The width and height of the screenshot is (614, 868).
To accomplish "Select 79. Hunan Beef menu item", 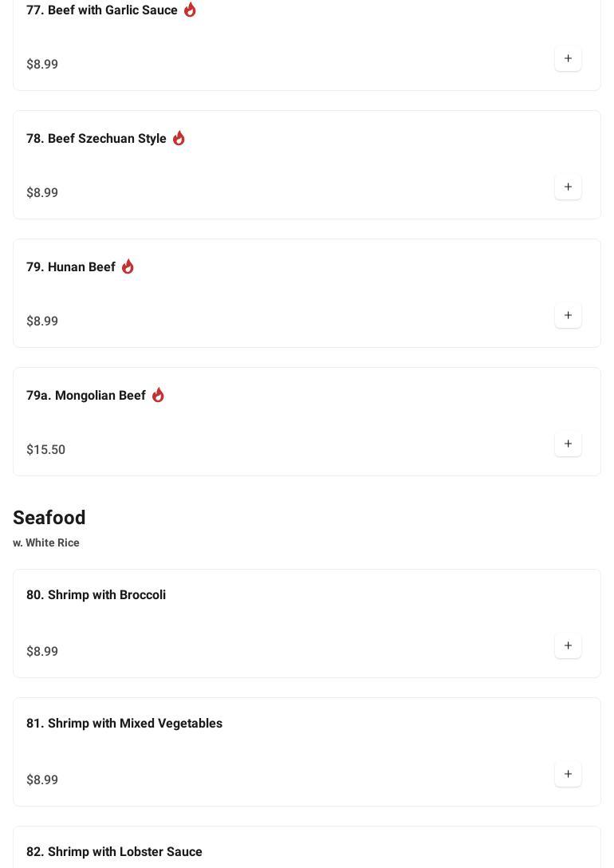I will click(x=71, y=267).
